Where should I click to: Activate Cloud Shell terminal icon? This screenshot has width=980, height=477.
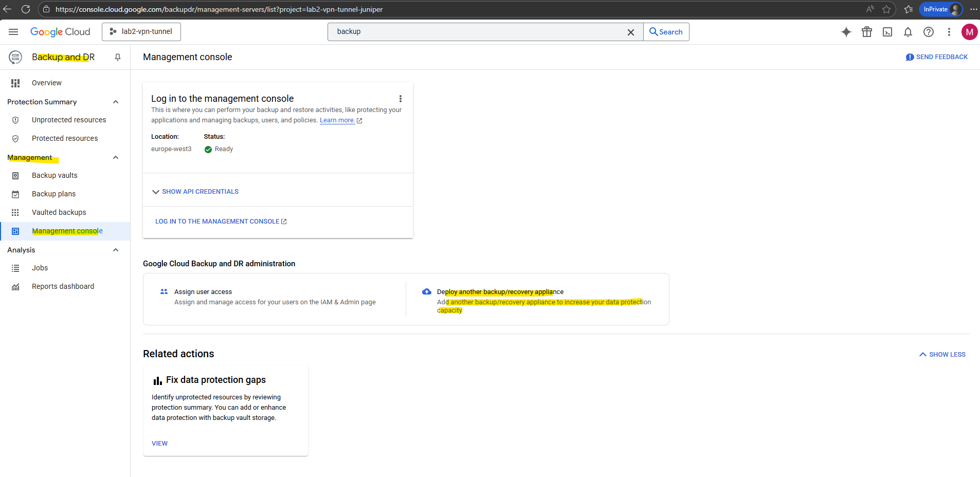(x=887, y=32)
